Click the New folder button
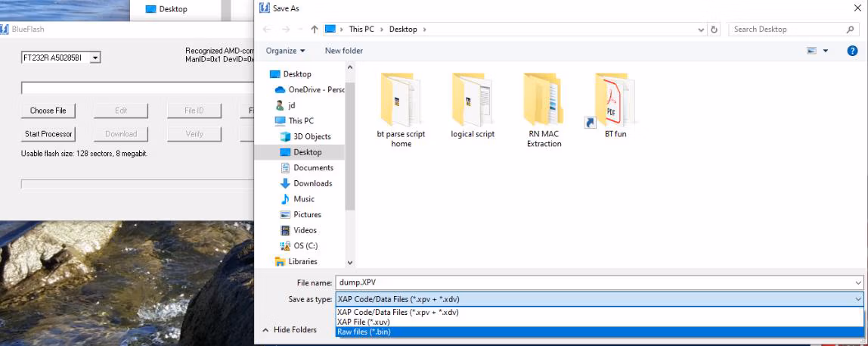This screenshot has width=868, height=346. [x=344, y=51]
